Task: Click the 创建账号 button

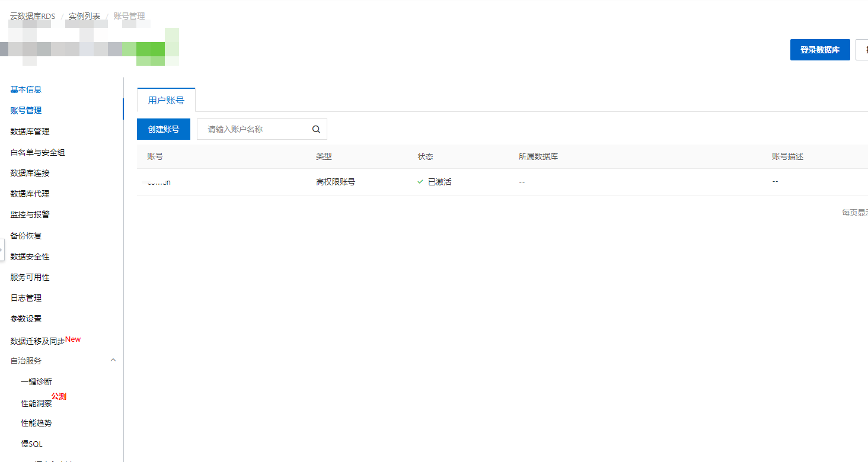Action: pos(164,129)
